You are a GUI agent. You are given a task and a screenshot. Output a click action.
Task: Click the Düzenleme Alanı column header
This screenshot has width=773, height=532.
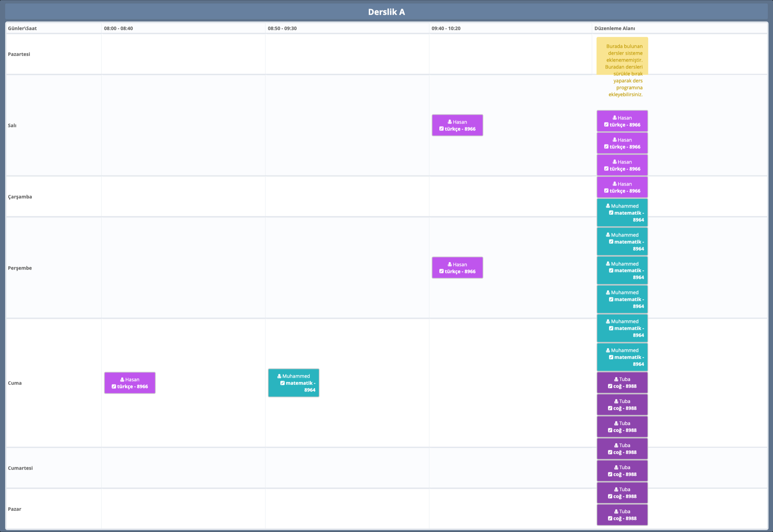click(x=615, y=28)
